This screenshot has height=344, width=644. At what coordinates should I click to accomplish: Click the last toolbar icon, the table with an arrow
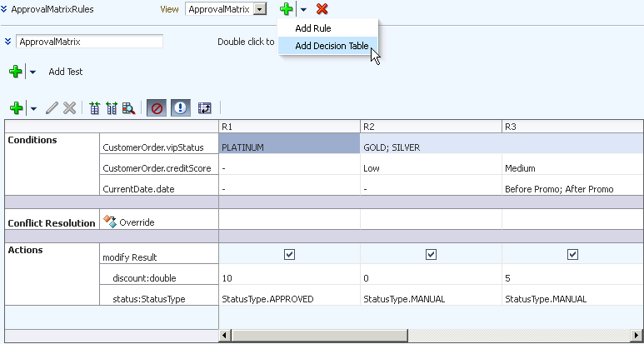204,108
